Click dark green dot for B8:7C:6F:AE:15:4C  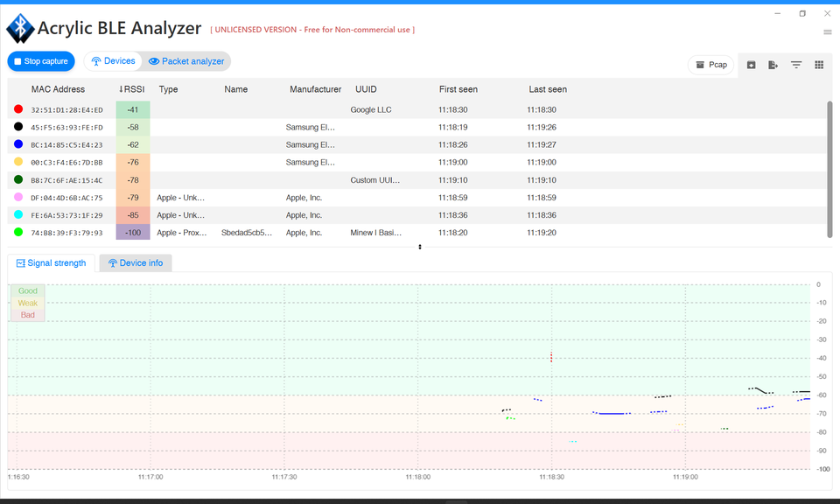pos(18,179)
